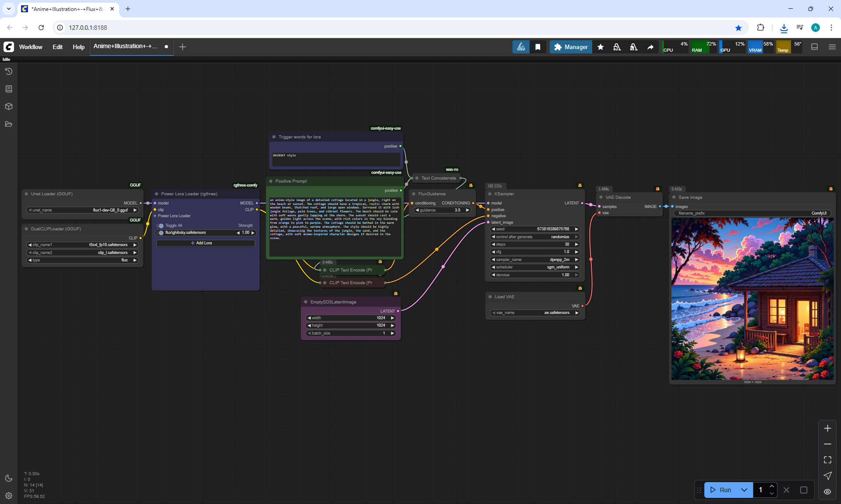Click the fit view icon on canvas controls

click(827, 460)
